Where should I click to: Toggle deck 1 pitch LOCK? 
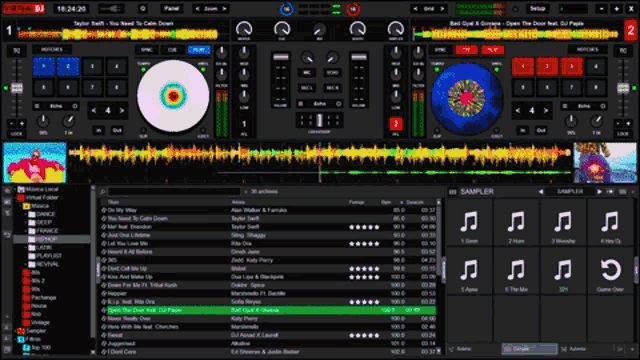pos(16,134)
